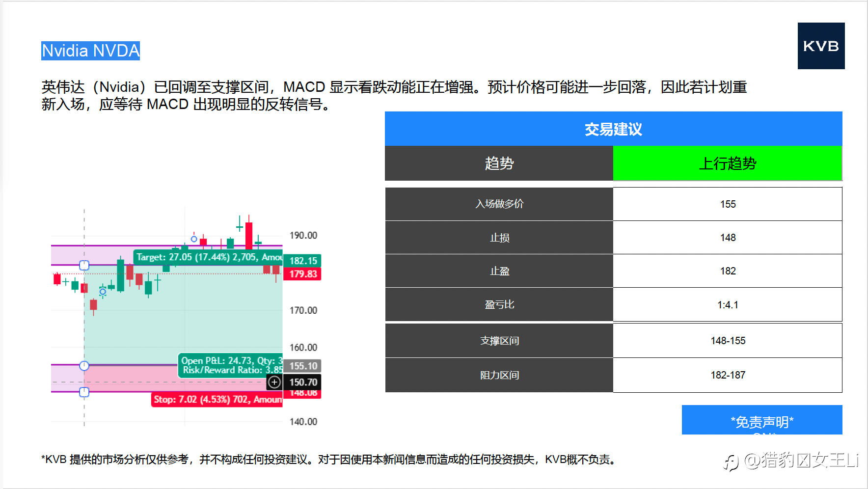The width and height of the screenshot is (868, 489).
Task: Click the 趋势 label cell
Action: pyautogui.click(x=499, y=163)
